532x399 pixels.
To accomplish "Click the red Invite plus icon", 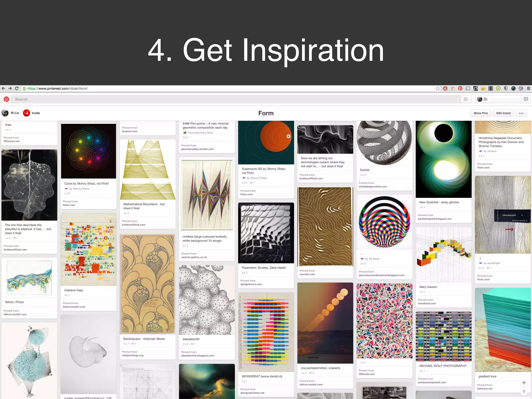I will click(x=26, y=113).
